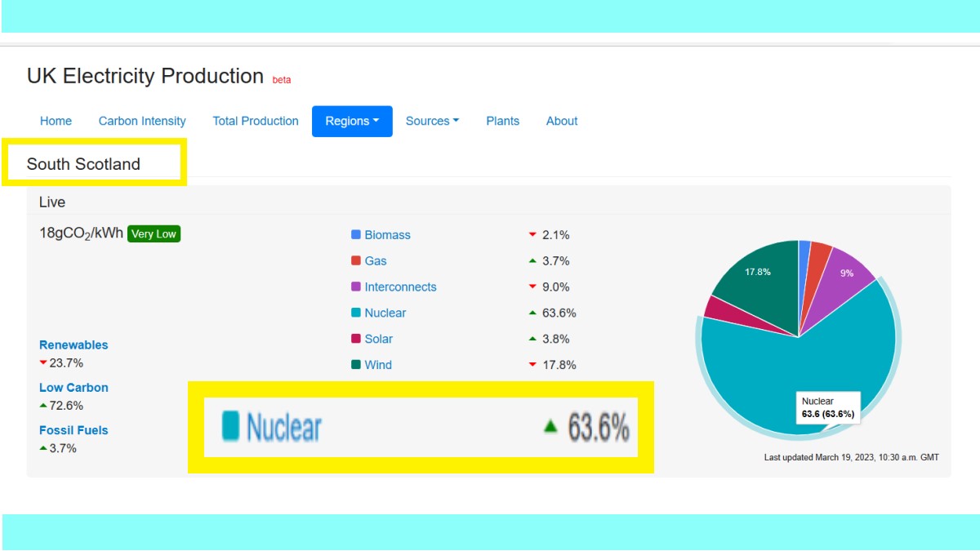Click the green up arrow beside Fossil Fuels 3.7%

[x=43, y=448]
